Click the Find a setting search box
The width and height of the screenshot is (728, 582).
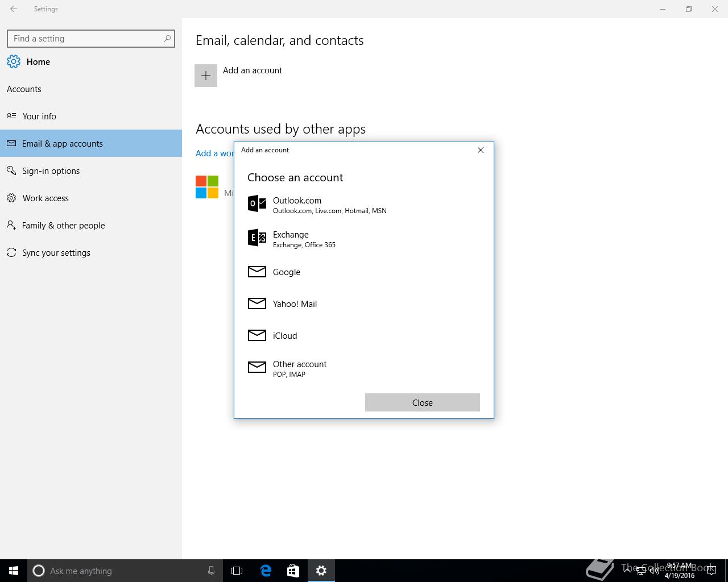(91, 39)
